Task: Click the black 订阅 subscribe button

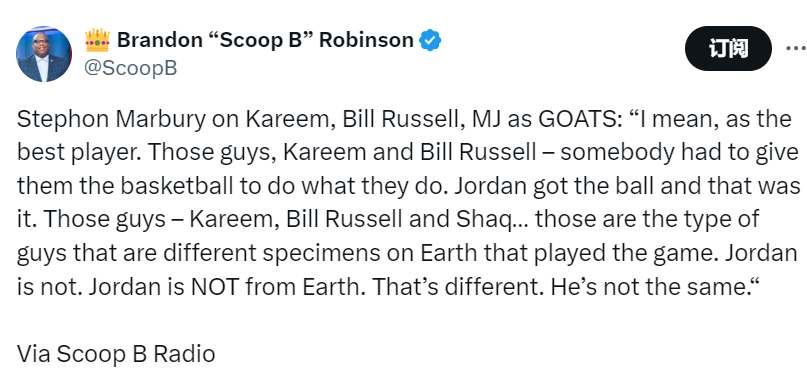Action: pyautogui.click(x=728, y=48)
